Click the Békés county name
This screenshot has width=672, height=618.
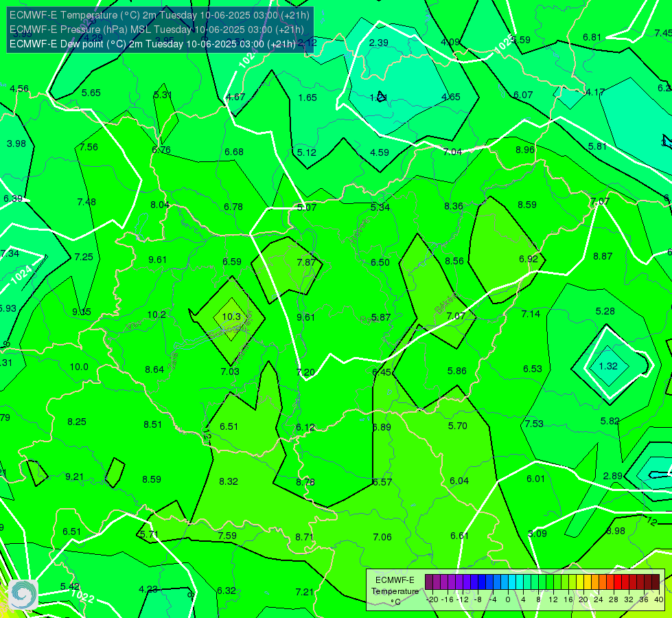click(x=445, y=304)
